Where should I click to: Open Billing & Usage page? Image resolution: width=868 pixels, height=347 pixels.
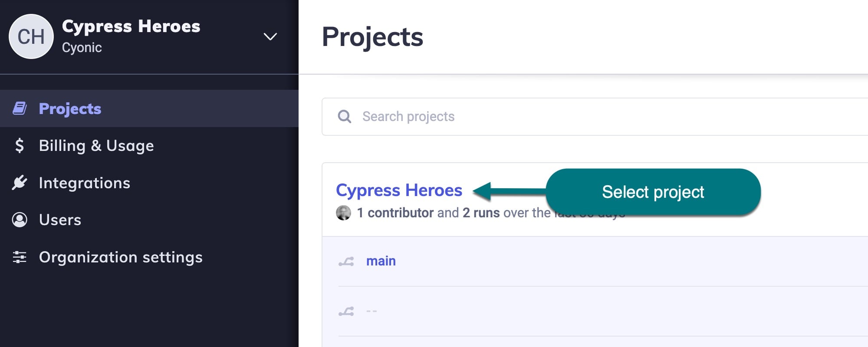point(96,146)
